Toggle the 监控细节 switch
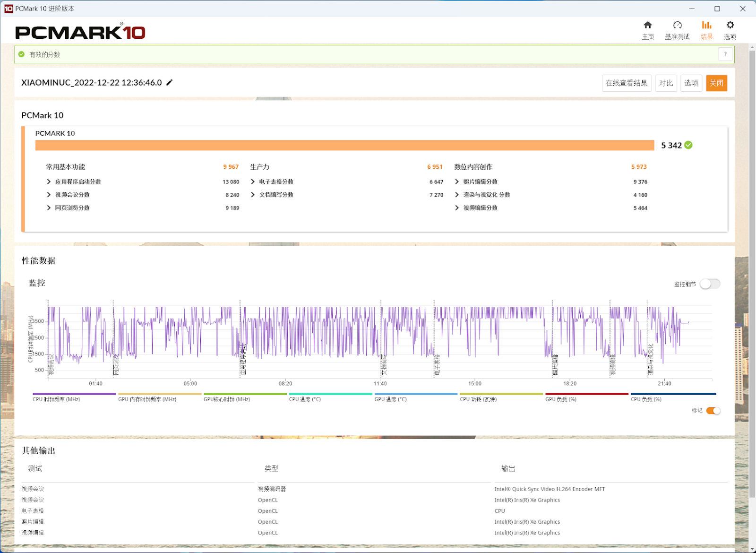The width and height of the screenshot is (756, 553). click(710, 284)
